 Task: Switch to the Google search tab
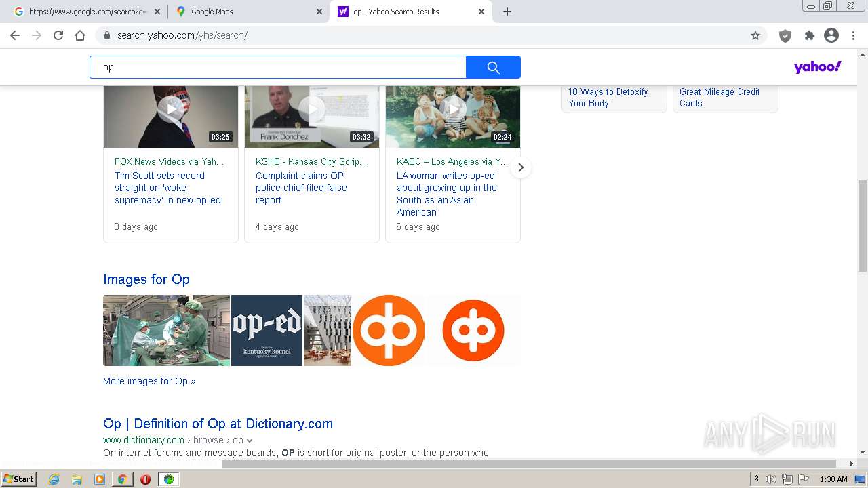pos(86,12)
